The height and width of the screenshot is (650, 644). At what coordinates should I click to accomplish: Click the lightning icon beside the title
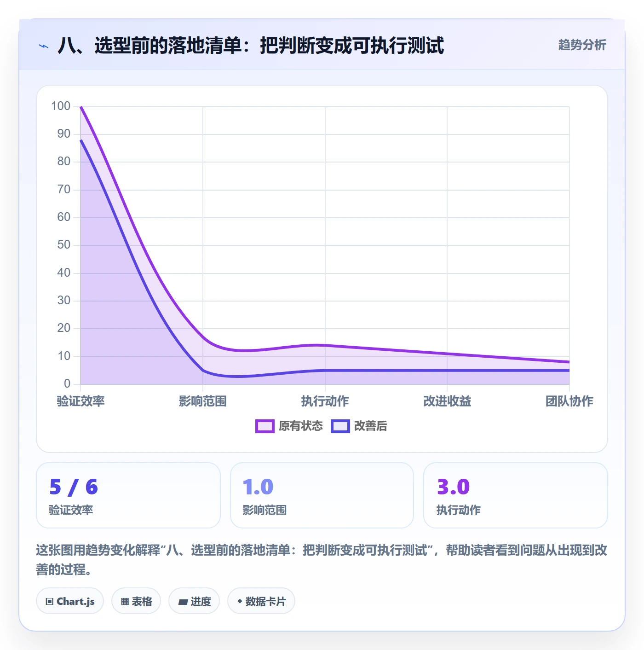44,46
